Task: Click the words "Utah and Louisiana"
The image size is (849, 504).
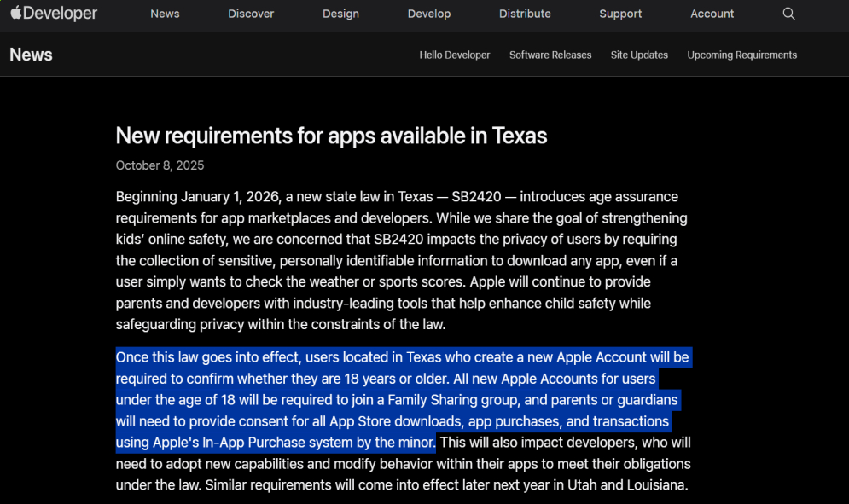Action: [x=626, y=485]
